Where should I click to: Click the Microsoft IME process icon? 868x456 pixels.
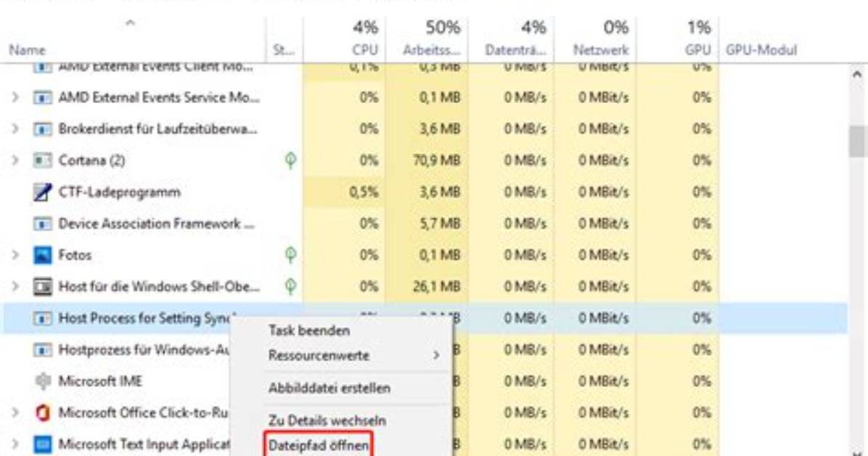tap(43, 381)
